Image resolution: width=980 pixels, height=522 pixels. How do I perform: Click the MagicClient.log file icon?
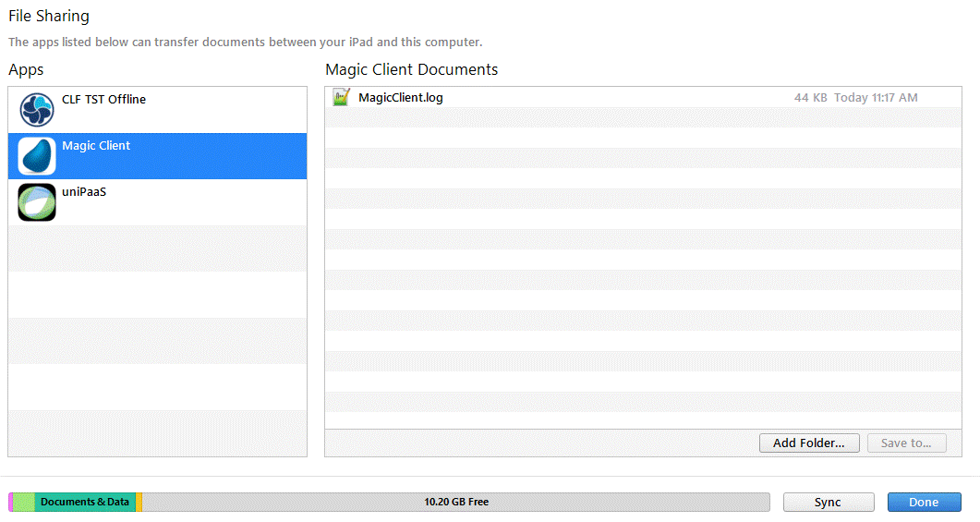click(x=341, y=97)
